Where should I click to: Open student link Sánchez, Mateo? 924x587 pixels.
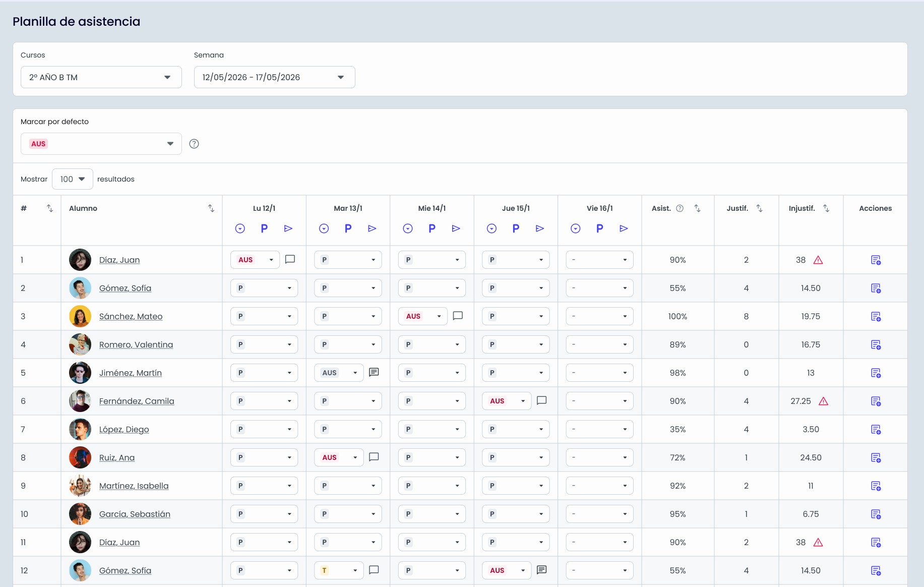click(131, 316)
